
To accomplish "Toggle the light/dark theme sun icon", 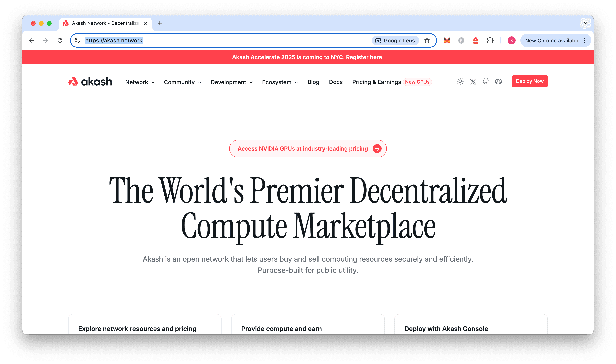I will click(460, 81).
